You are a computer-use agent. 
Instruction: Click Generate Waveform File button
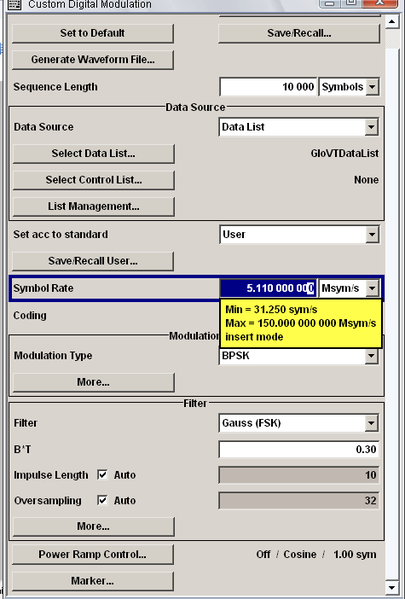tap(93, 60)
